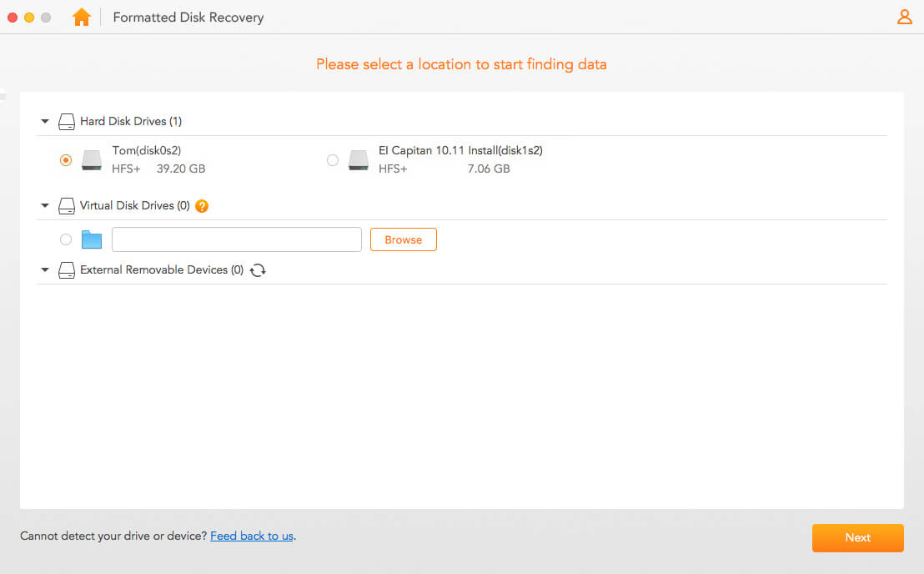Click the Tom(disk0s2) drive icon
924x574 pixels.
(x=92, y=160)
